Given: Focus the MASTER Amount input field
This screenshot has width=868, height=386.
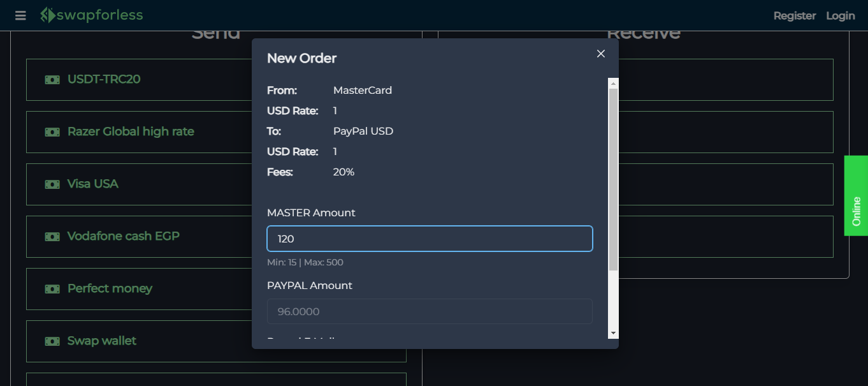Looking at the screenshot, I should [430, 239].
